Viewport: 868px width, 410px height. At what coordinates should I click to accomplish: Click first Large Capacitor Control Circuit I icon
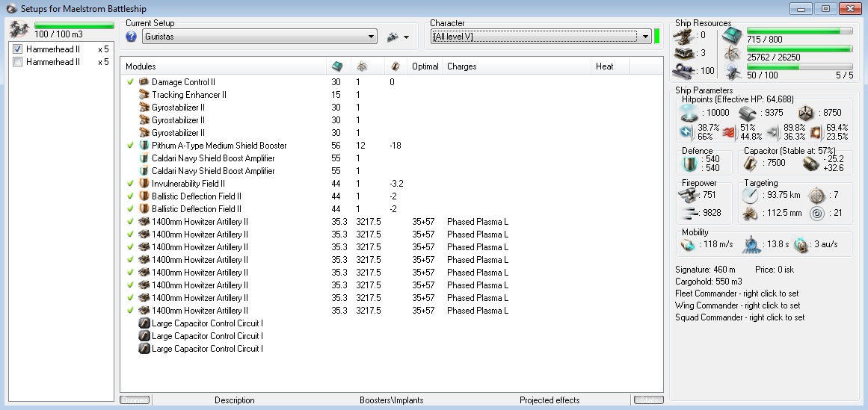click(144, 323)
